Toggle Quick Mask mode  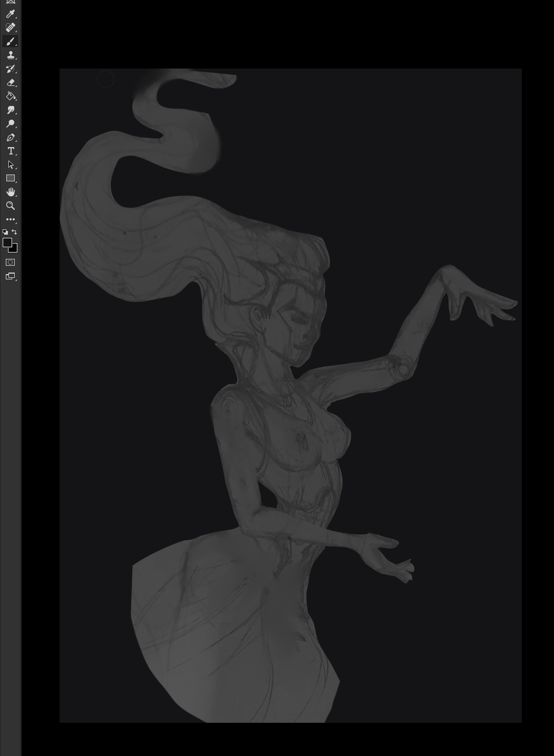10,263
